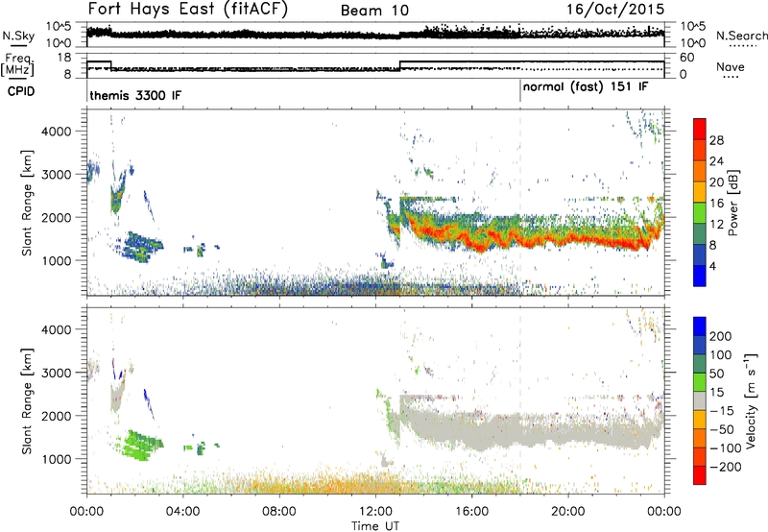
Task: Click the '20:00' time tick label
Action: pos(568,512)
